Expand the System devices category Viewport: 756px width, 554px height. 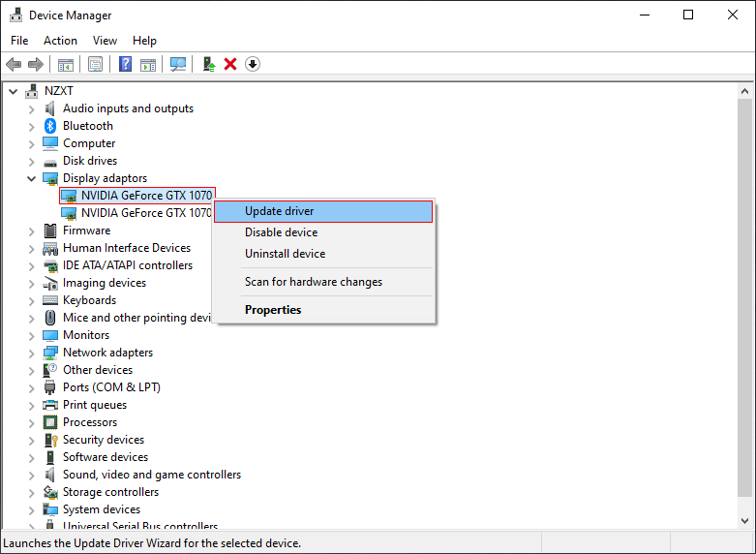click(x=31, y=510)
